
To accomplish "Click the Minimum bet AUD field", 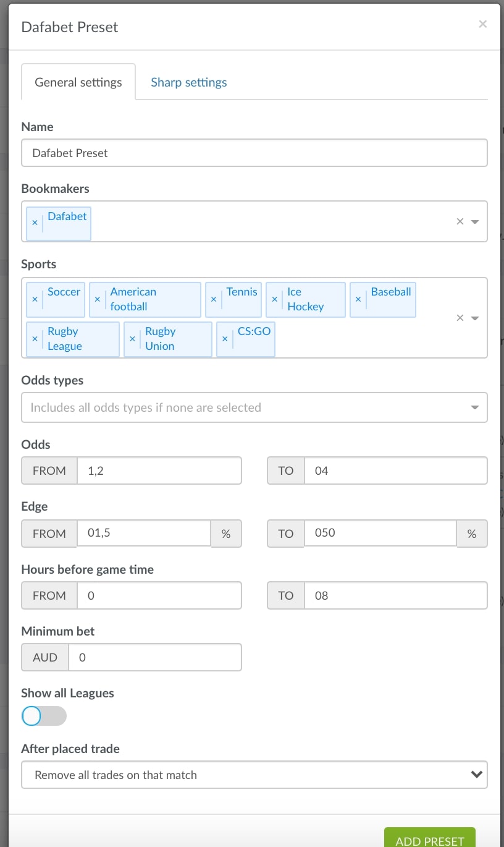I will click(x=155, y=657).
